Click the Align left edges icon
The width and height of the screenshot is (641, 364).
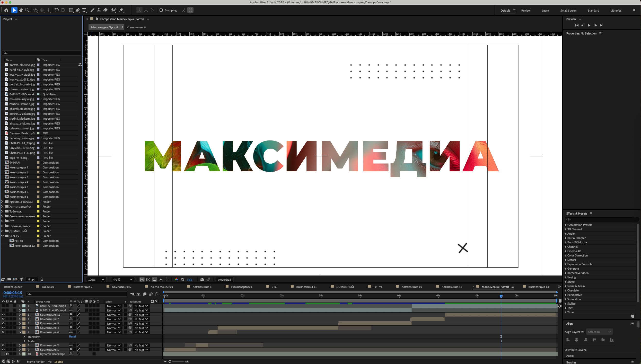pyautogui.click(x=568, y=340)
